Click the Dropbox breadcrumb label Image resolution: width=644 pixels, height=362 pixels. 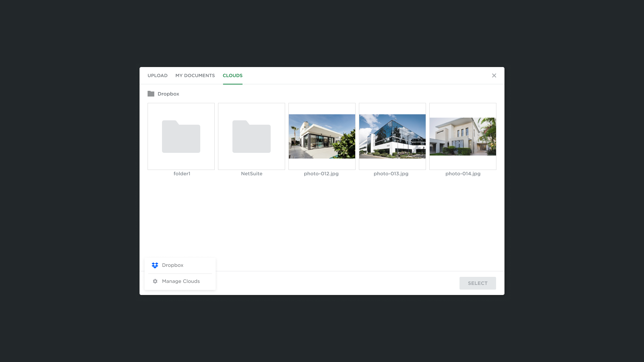tap(168, 94)
